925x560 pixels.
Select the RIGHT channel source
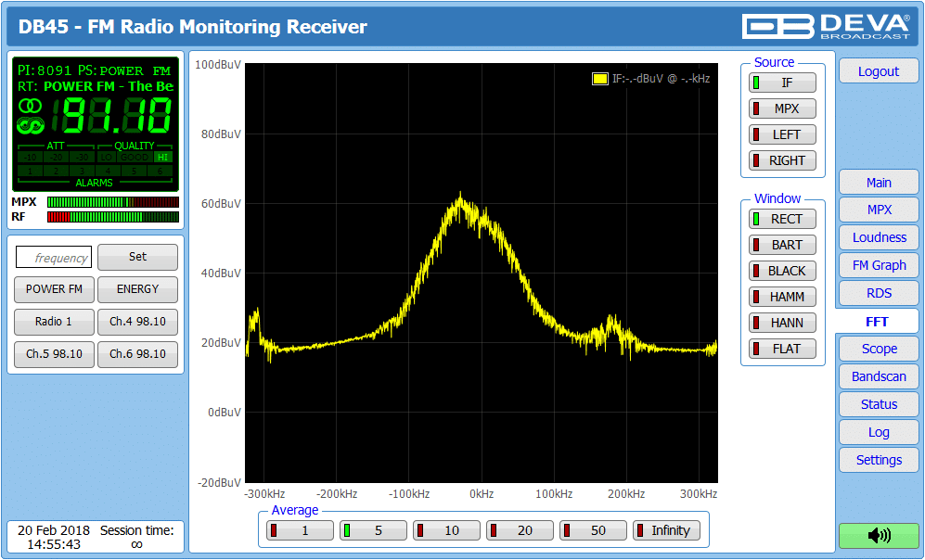782,160
